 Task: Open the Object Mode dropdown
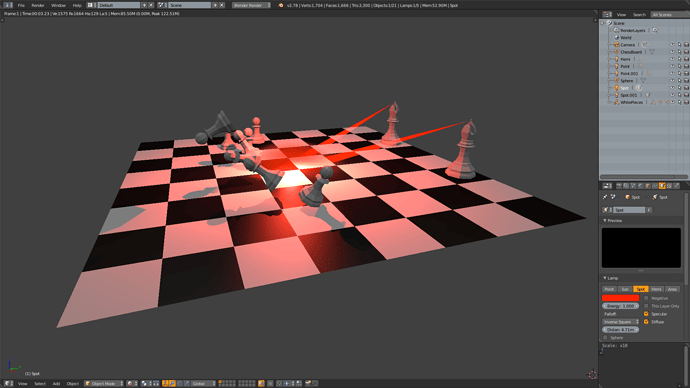tap(103, 384)
